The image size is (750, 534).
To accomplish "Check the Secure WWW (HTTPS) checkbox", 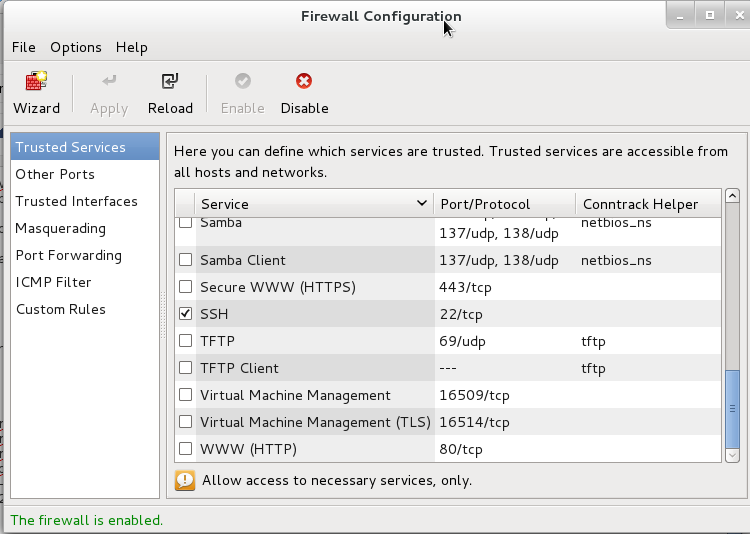I will (x=185, y=287).
